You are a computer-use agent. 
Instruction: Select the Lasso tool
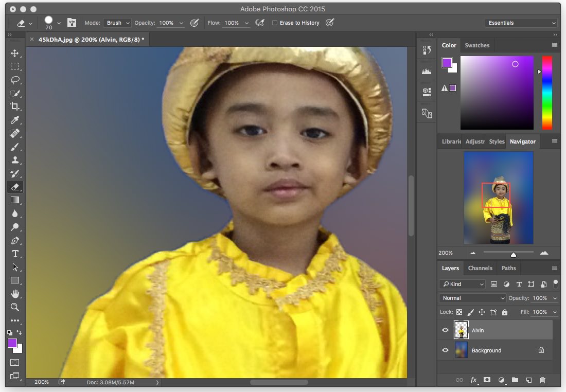coord(15,80)
